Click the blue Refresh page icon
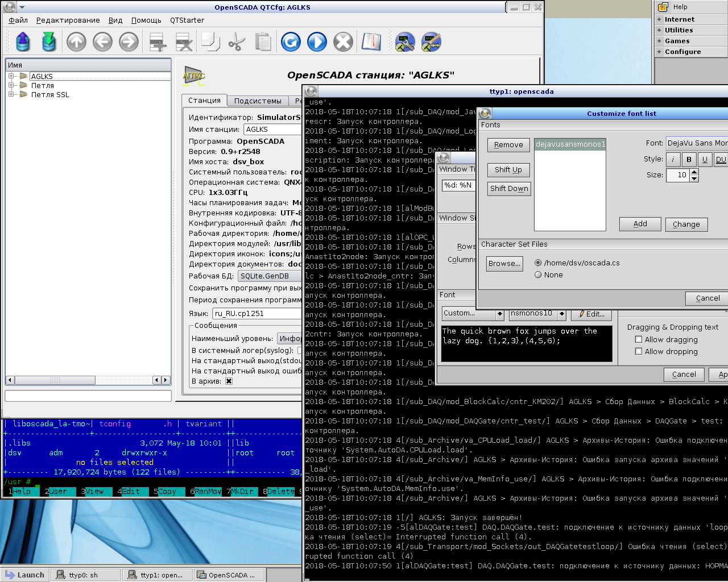 (x=291, y=42)
